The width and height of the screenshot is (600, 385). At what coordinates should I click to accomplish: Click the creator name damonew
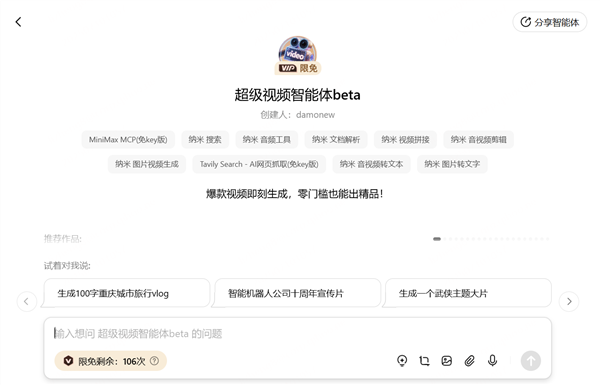[x=315, y=115]
